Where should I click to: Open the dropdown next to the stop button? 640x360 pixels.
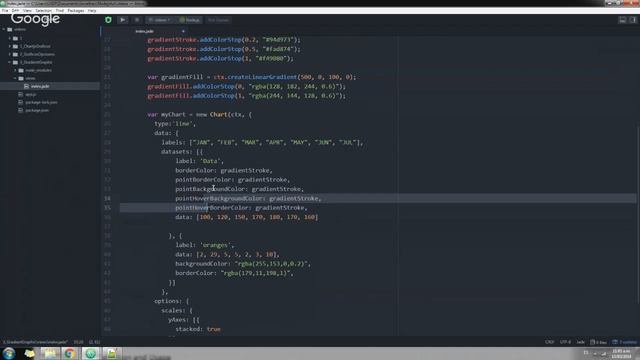[x=160, y=20]
